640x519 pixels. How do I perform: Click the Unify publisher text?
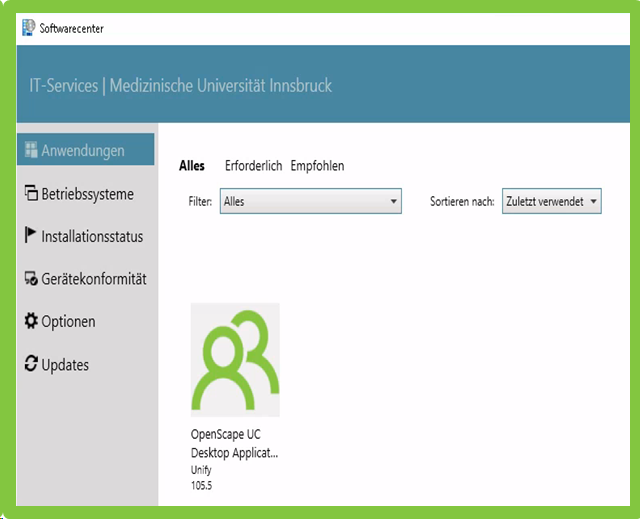(201, 470)
